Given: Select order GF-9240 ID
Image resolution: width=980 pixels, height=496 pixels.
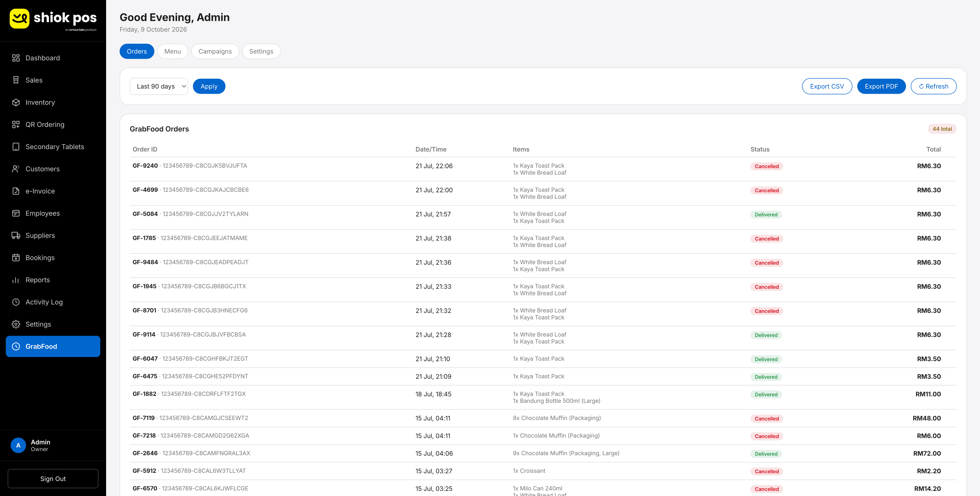Looking at the screenshot, I should click(145, 166).
